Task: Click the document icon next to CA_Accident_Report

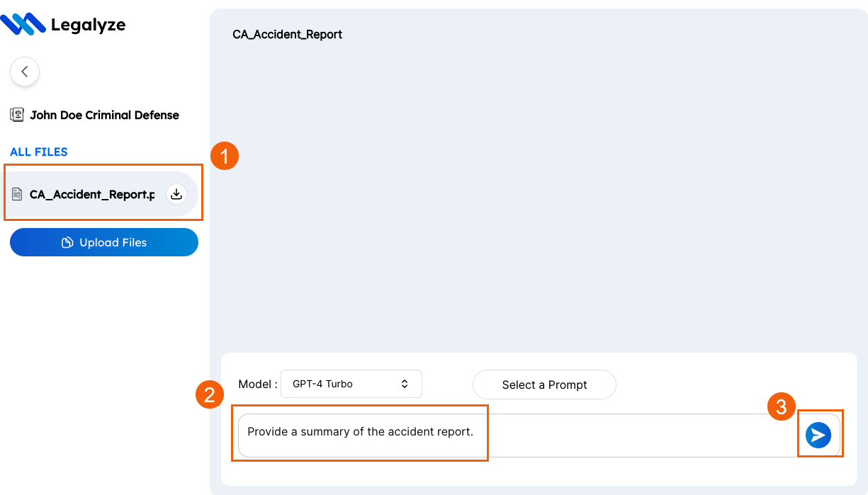Action: [x=18, y=194]
